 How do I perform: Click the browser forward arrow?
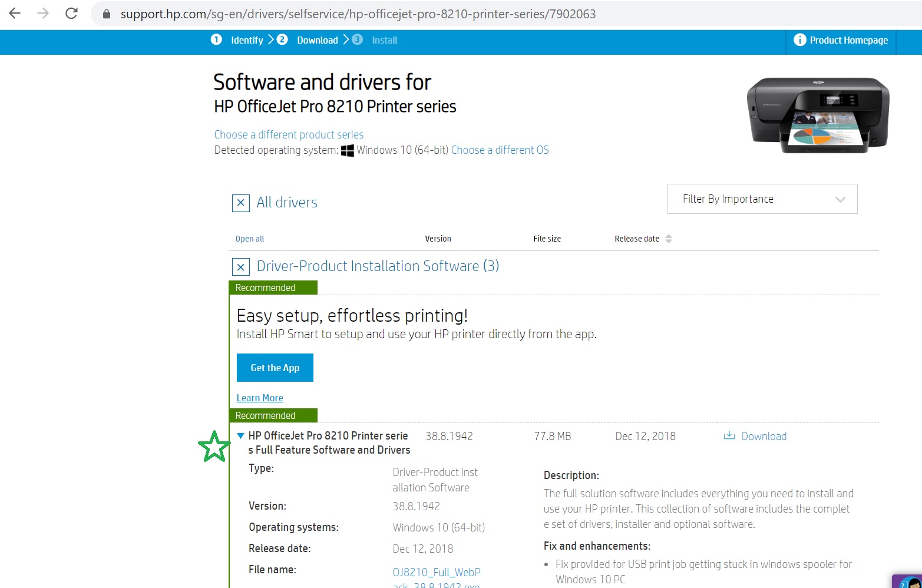[43, 13]
